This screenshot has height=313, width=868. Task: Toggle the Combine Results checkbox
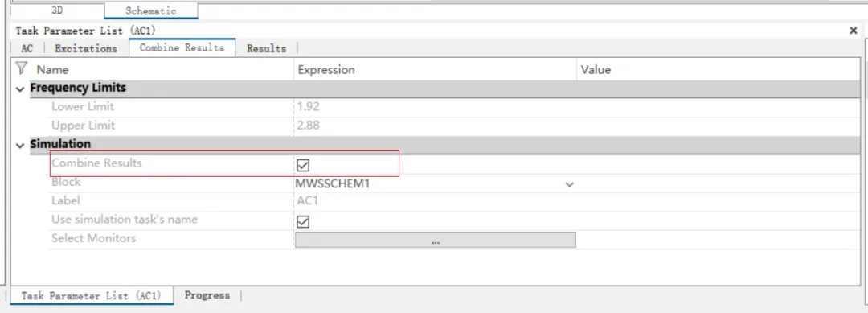click(303, 164)
